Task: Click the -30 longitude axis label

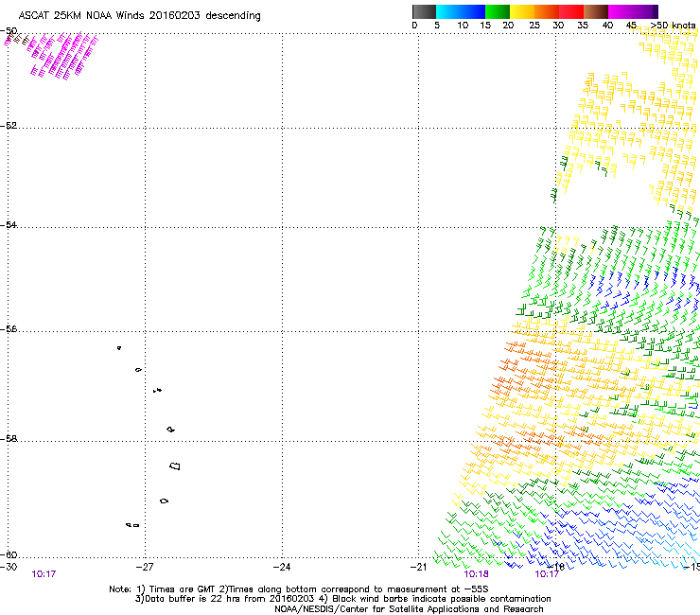Action: pos(9,567)
